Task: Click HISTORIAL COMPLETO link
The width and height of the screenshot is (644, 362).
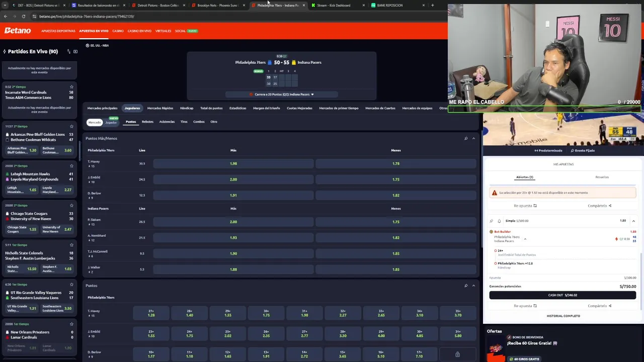Action: [563, 316]
